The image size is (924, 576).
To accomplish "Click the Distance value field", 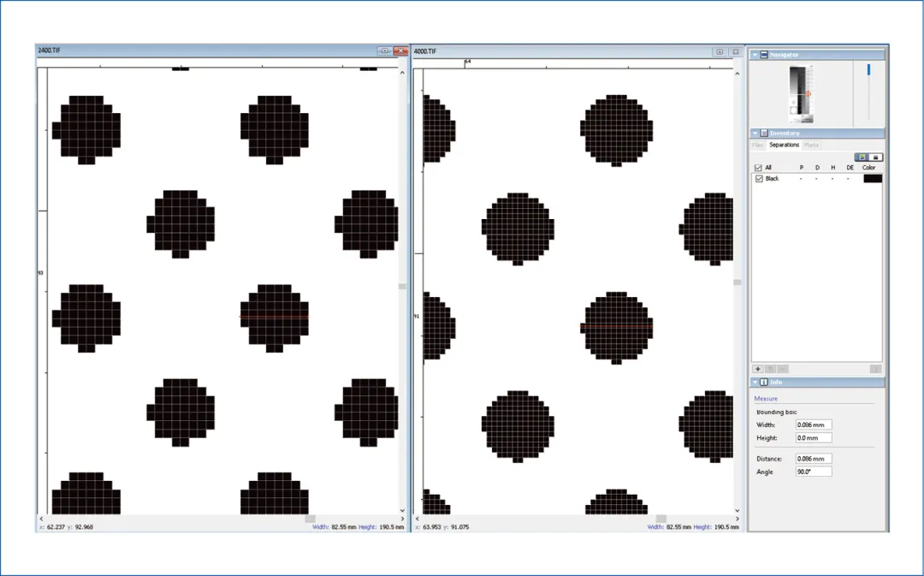I will tap(814, 459).
